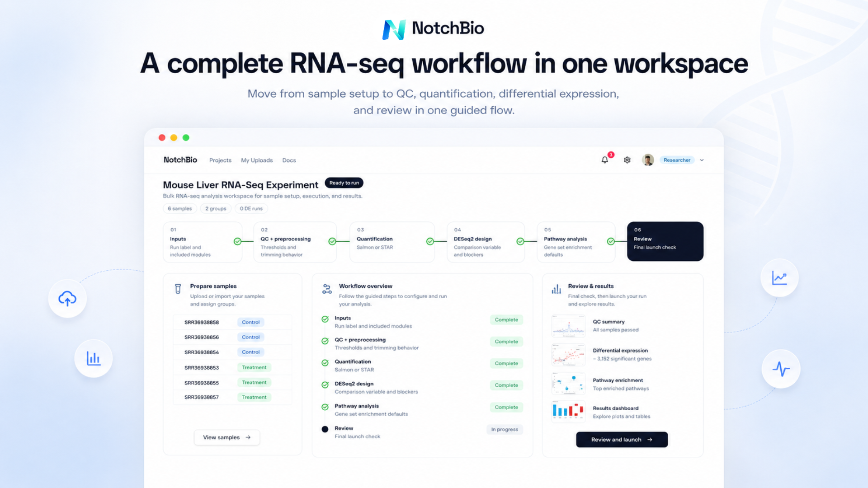The height and width of the screenshot is (488, 868).
Task: Select sample row SRR36938856
Action: pyautogui.click(x=232, y=337)
